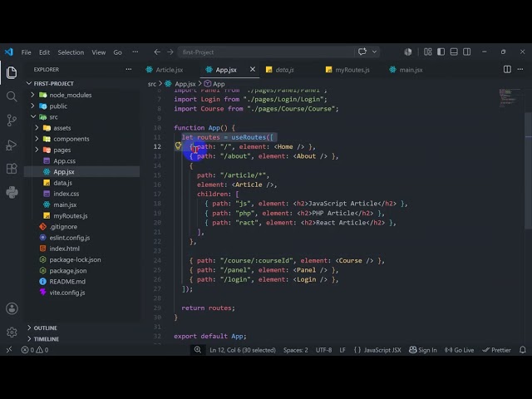The image size is (532, 399).
Task: Open the dropdown arrow next to Copilot icon
Action: pyautogui.click(x=374, y=52)
